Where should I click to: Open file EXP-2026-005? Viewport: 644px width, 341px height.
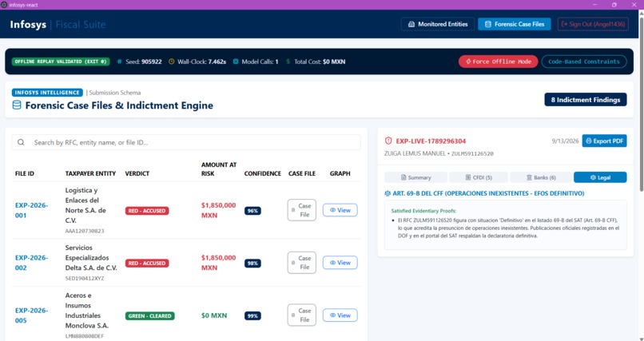pos(32,315)
